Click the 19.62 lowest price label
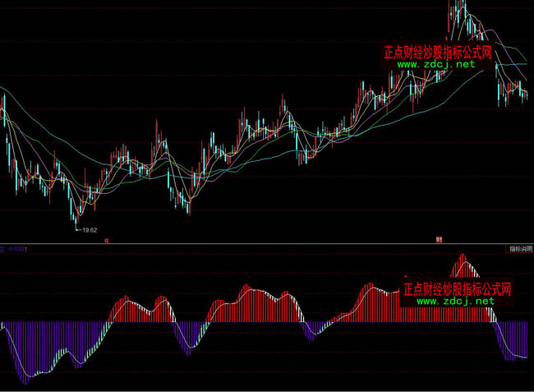The height and width of the screenshot is (392, 534). (x=90, y=230)
